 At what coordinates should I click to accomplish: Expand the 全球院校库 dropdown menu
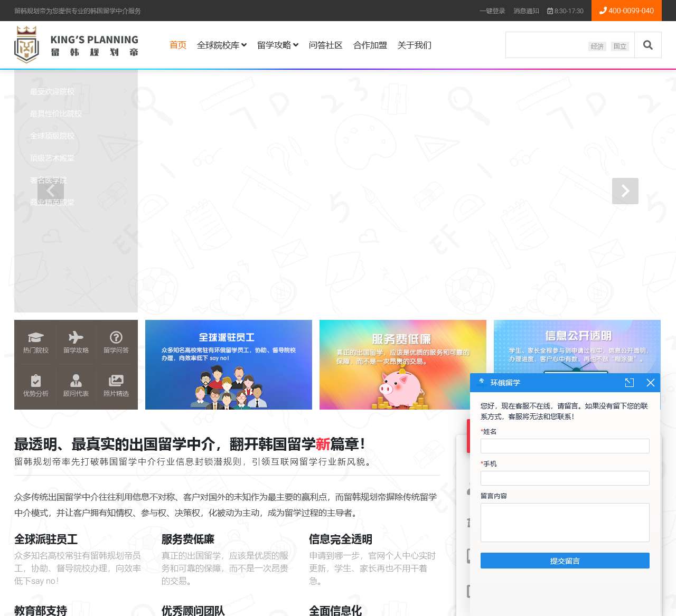point(222,45)
